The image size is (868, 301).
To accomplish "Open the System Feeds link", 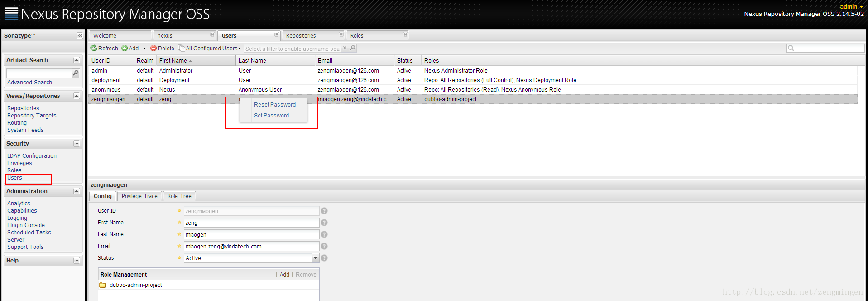I will click(x=25, y=130).
